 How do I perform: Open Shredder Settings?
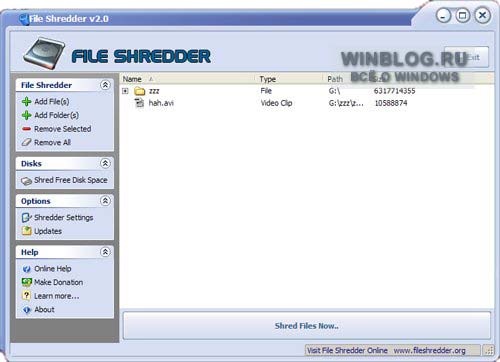[64, 218]
